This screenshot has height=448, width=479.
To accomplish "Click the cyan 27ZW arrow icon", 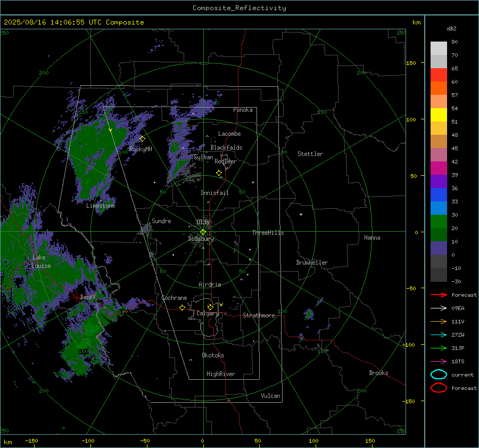I will click(x=439, y=335).
